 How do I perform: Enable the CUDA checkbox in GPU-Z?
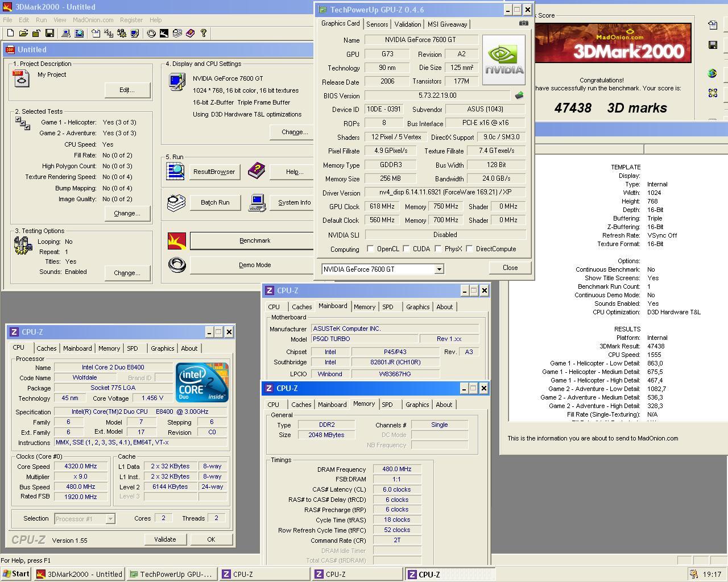coord(406,248)
